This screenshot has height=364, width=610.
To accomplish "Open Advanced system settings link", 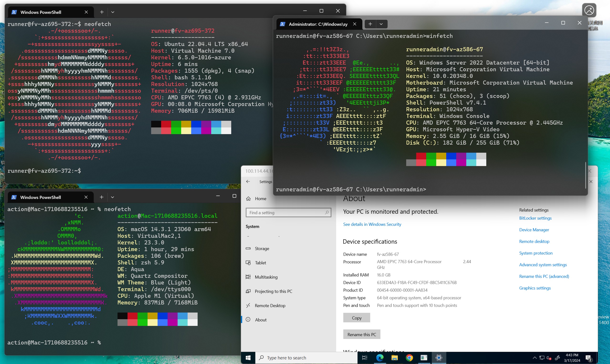I will click(543, 265).
